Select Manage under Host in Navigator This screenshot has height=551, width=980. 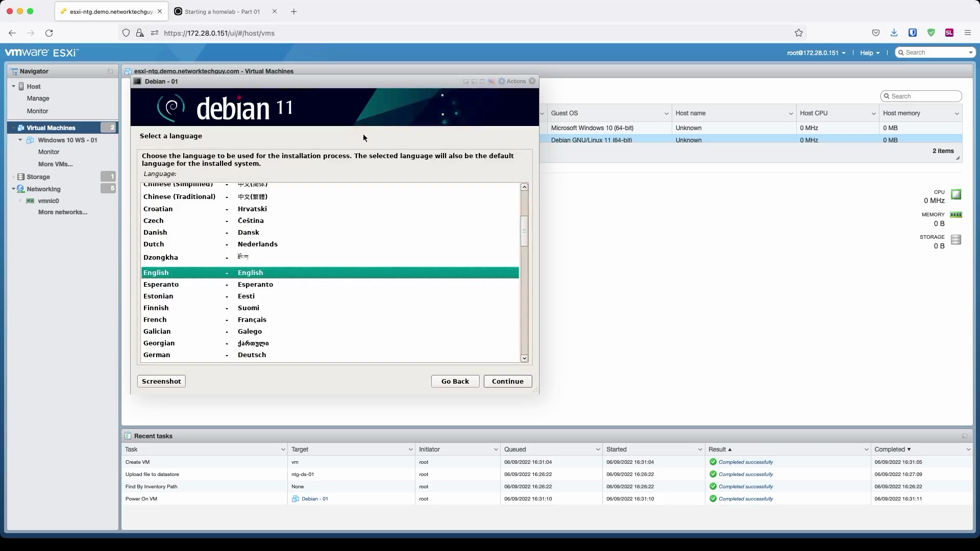click(x=38, y=98)
